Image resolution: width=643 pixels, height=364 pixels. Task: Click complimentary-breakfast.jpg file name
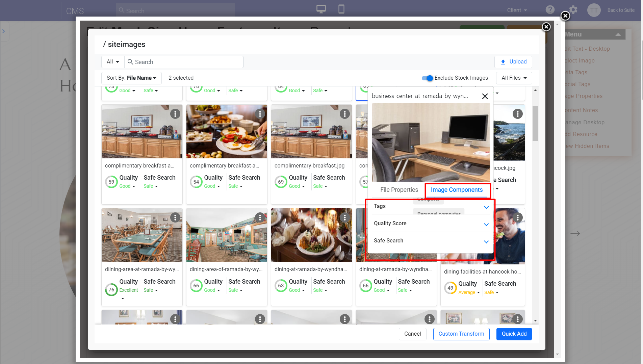coord(309,166)
